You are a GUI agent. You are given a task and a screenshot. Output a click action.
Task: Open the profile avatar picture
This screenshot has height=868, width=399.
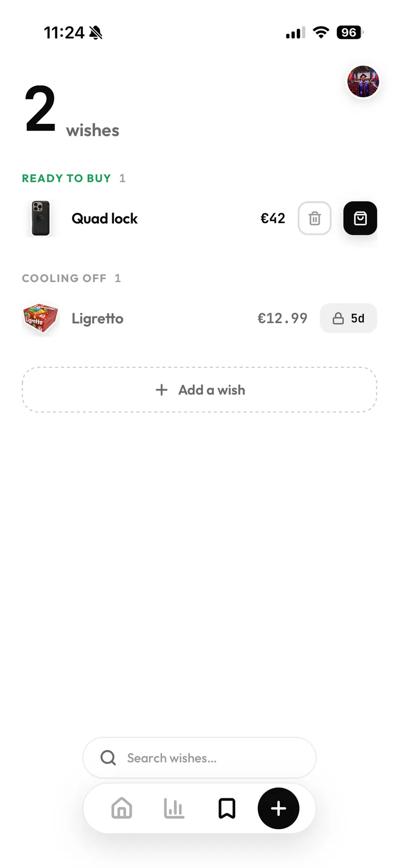coord(363,81)
